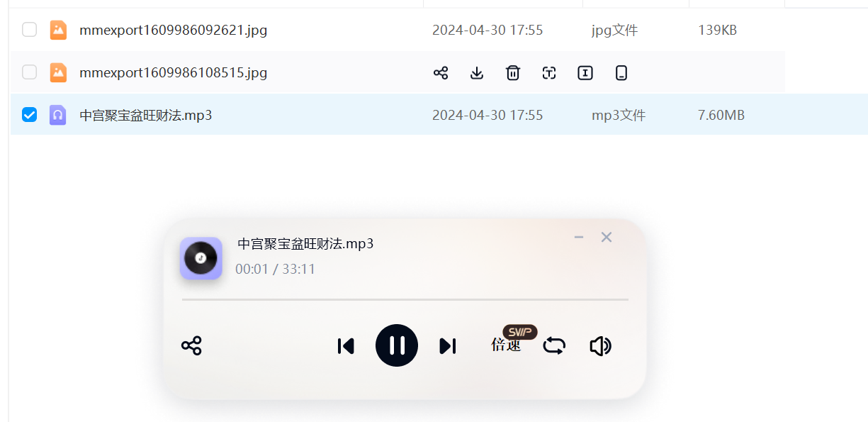Click the send-to-phone icon in file row
This screenshot has width=868, height=422.
tap(621, 72)
